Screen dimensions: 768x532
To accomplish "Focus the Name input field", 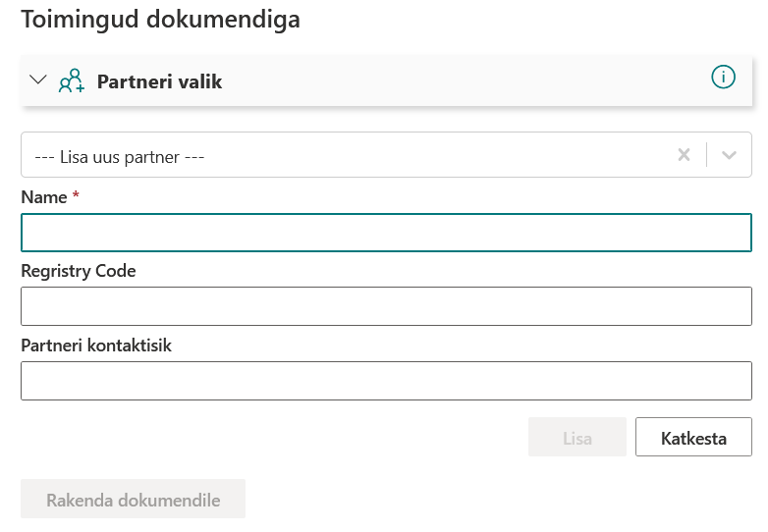I will (386, 234).
